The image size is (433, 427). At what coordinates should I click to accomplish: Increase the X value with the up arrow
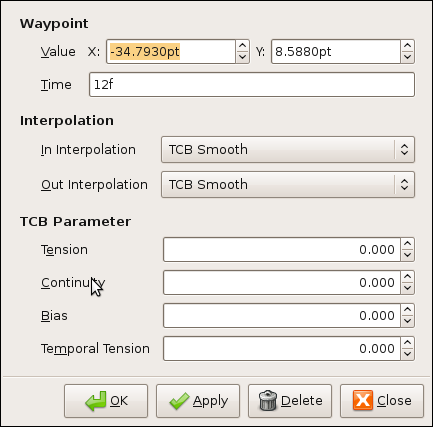[x=243, y=46]
